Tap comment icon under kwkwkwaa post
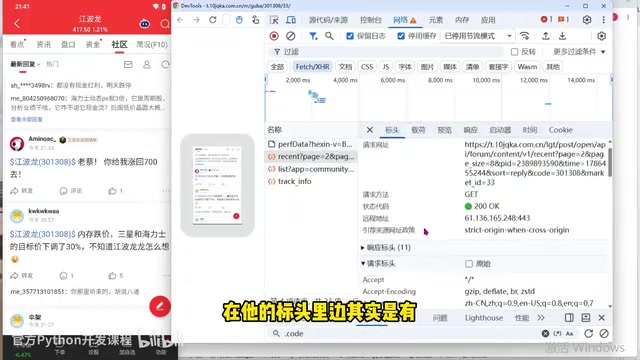 point(63,276)
